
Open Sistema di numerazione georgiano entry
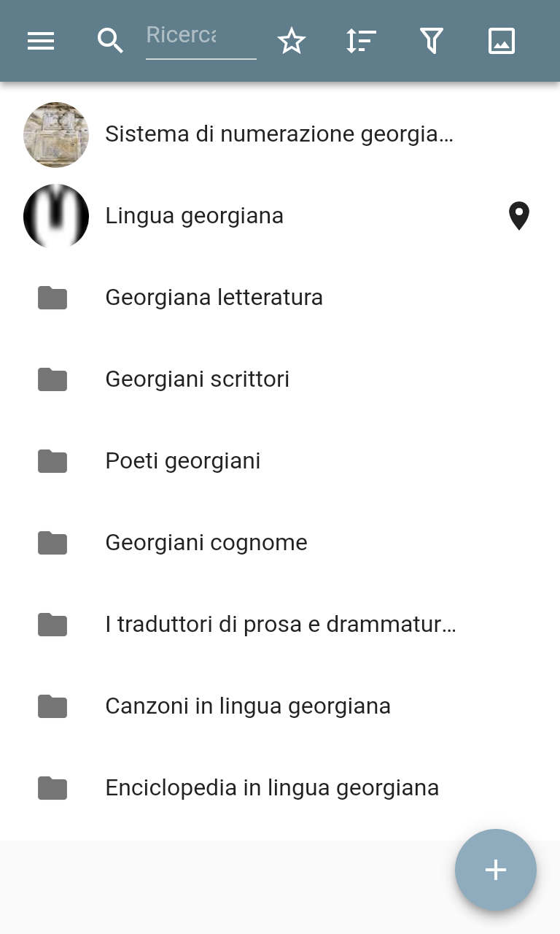tap(279, 134)
